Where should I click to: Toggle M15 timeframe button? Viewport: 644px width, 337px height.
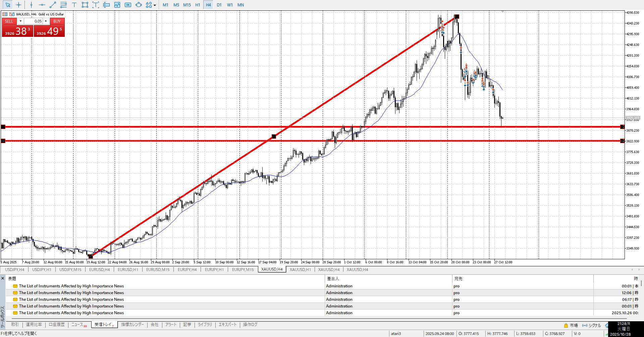click(187, 5)
